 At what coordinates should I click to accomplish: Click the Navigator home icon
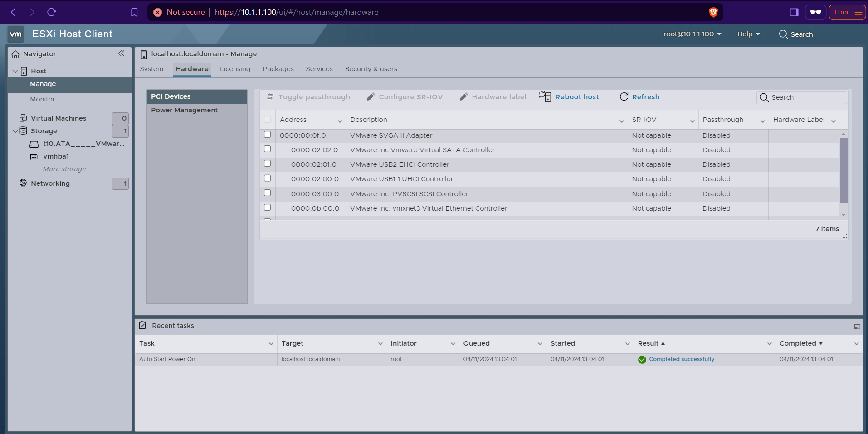pos(15,54)
